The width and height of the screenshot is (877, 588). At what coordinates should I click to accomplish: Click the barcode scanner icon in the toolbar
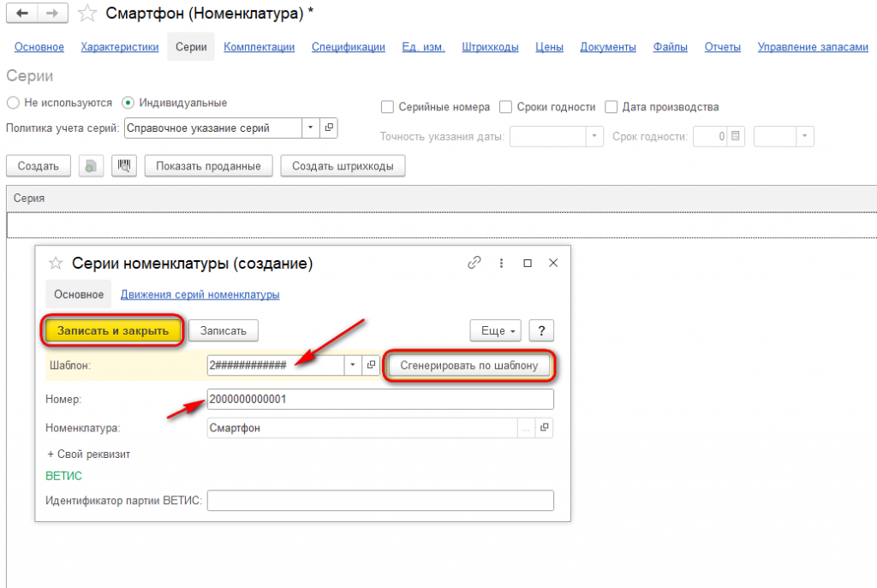[x=124, y=166]
